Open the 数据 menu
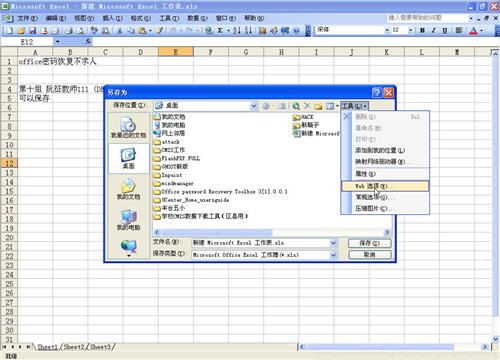This screenshot has width=500, height=360. click(x=197, y=18)
